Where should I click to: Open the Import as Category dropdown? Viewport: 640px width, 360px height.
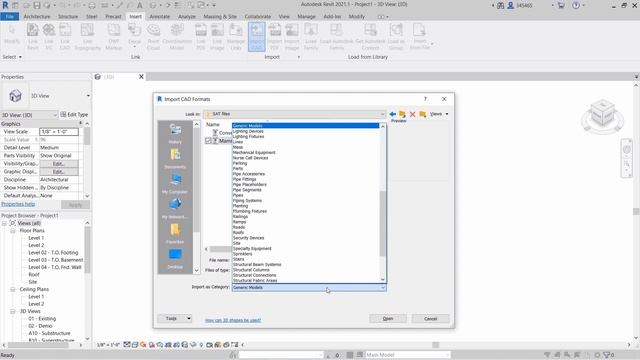tap(309, 287)
